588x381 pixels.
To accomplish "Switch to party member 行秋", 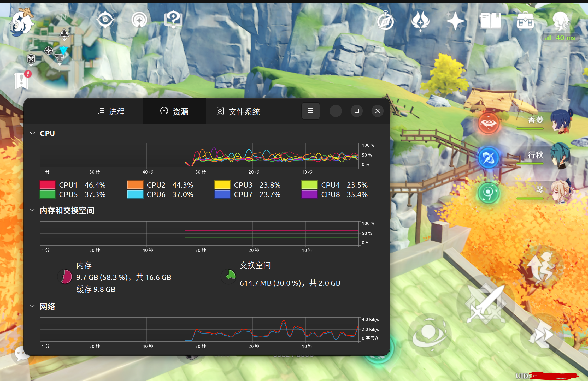I will point(560,156).
